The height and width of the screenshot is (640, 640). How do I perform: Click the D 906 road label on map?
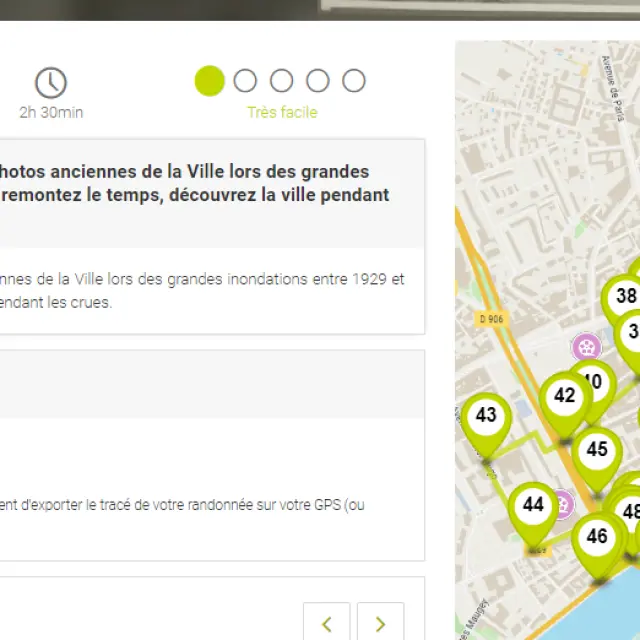point(489,320)
